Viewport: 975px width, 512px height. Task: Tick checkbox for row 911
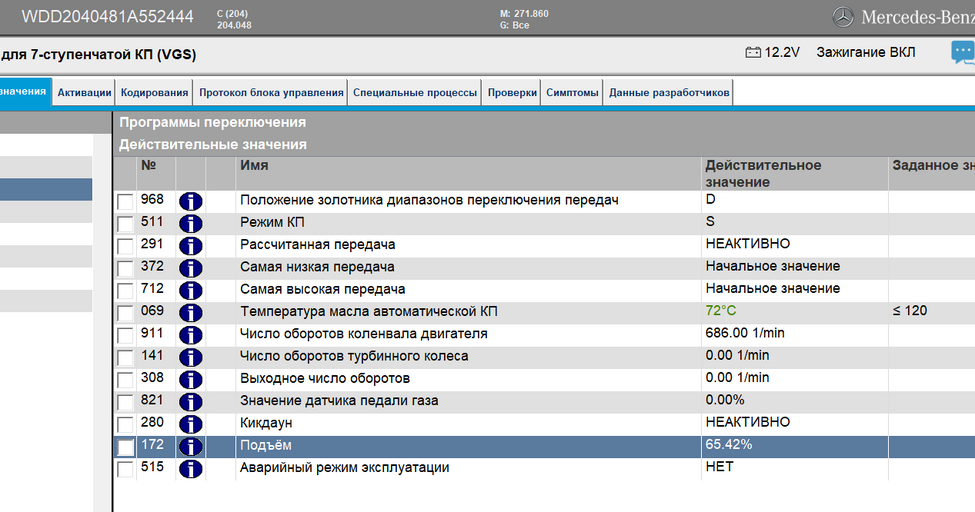[125, 336]
